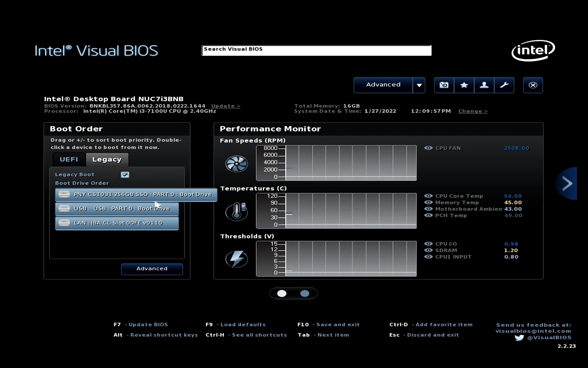Select first page indicator dot
The width and height of the screenshot is (588, 368).
click(x=282, y=293)
